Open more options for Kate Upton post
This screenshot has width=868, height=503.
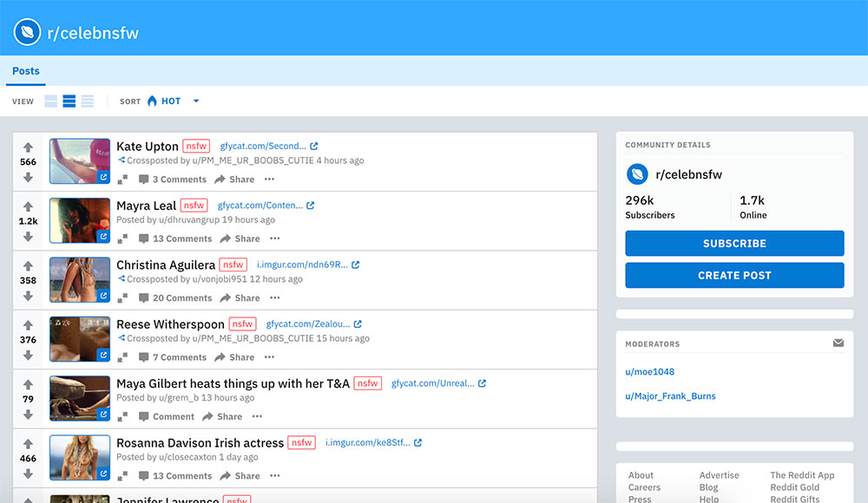(270, 180)
